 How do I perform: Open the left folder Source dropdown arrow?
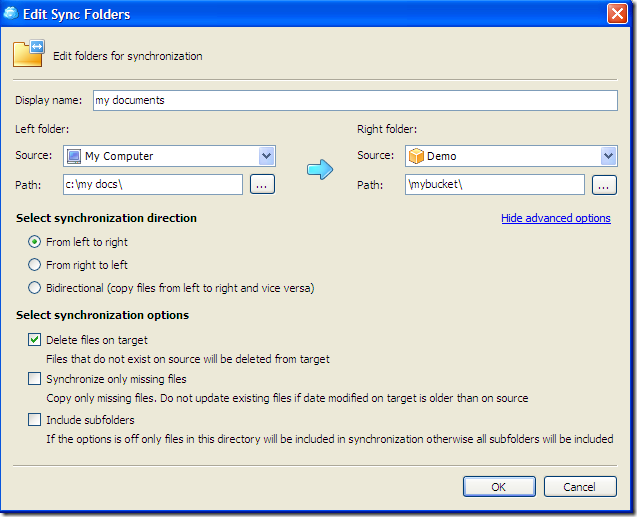pyautogui.click(x=266, y=156)
